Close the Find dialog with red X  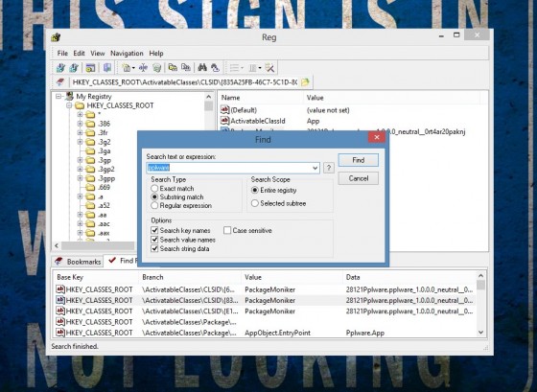(377, 137)
